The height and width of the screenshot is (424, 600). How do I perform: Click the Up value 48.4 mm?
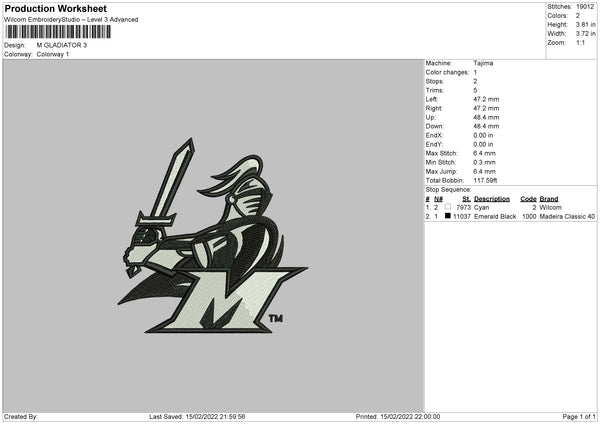click(486, 117)
